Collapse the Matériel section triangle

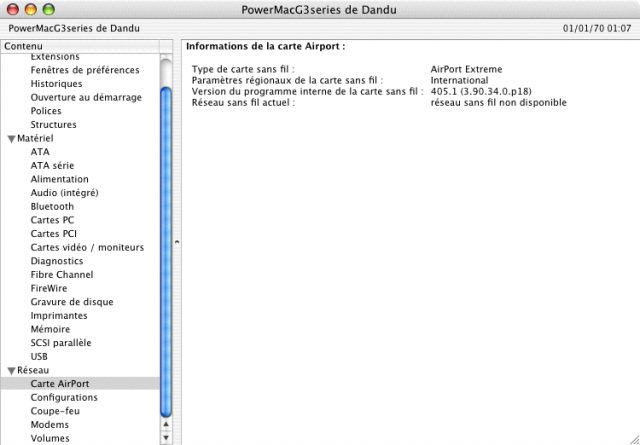click(11, 139)
